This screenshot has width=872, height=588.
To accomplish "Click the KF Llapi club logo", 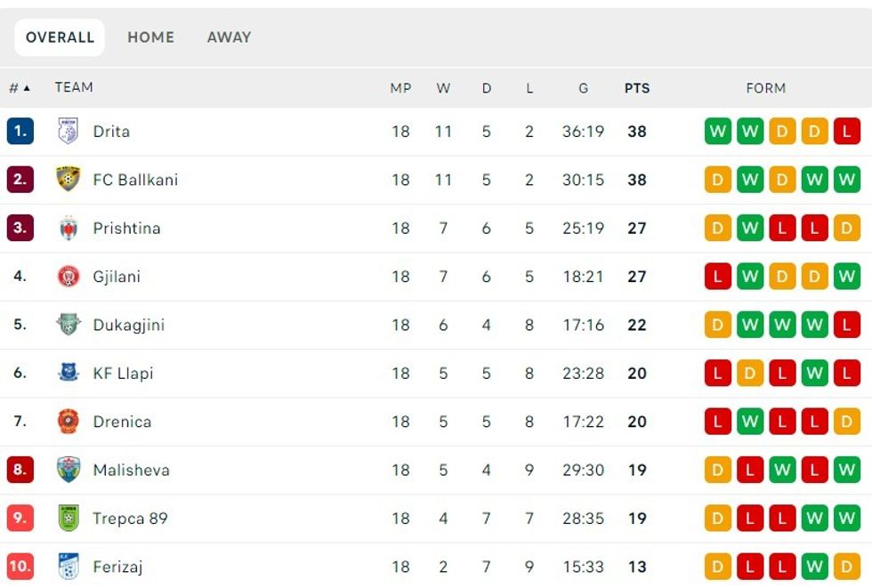I will pos(69,374).
